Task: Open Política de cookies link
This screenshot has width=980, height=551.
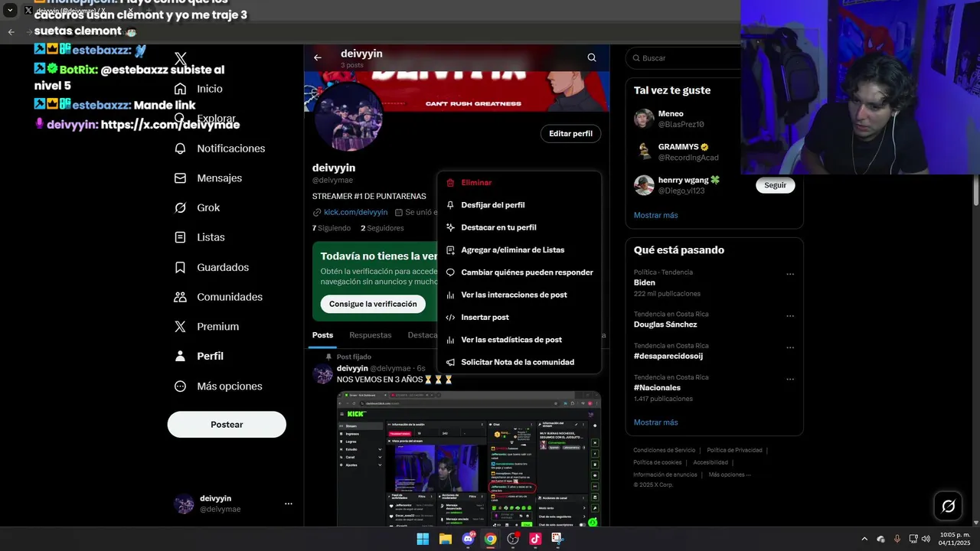Action: 657,462
